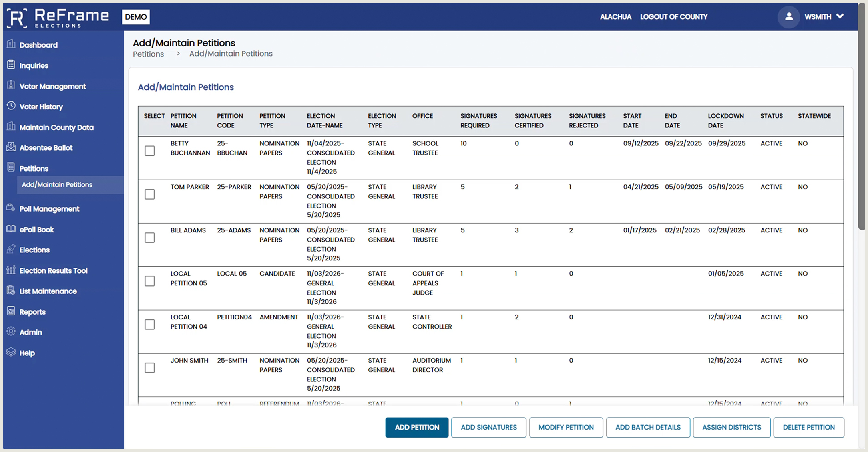Open the Reports menu item
Screen dimensions: 868x452
pos(32,312)
